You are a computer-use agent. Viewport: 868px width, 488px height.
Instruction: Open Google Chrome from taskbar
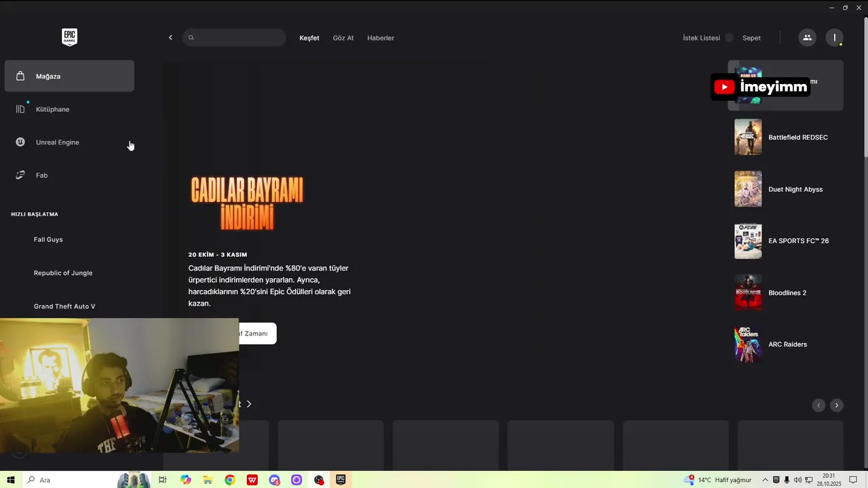point(230,480)
